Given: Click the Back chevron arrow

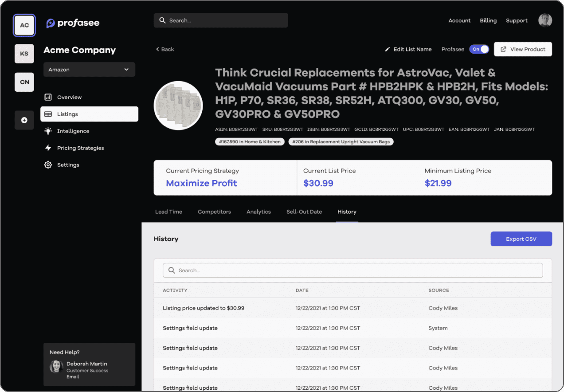Looking at the screenshot, I should tap(157, 49).
